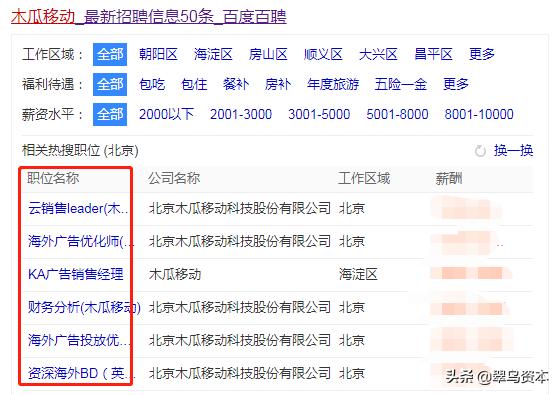Filter benefits by 包吃
This screenshot has height=395, width=560.
point(152,84)
